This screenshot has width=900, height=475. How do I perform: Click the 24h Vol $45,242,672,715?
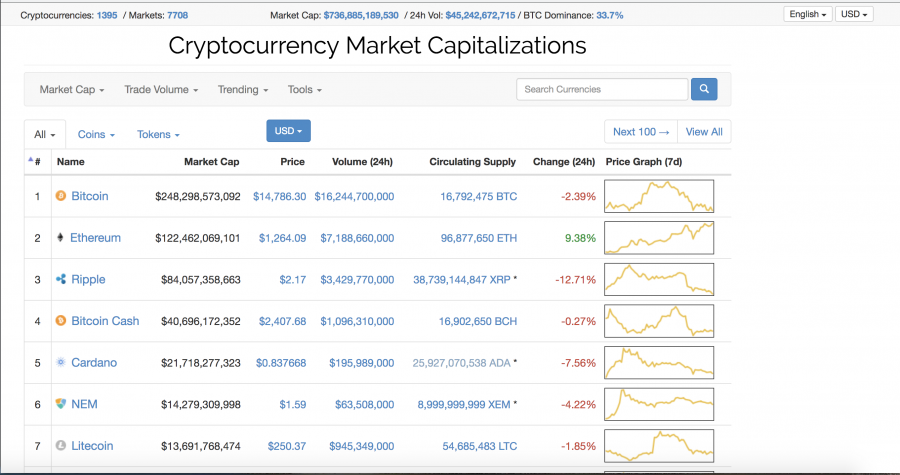480,15
